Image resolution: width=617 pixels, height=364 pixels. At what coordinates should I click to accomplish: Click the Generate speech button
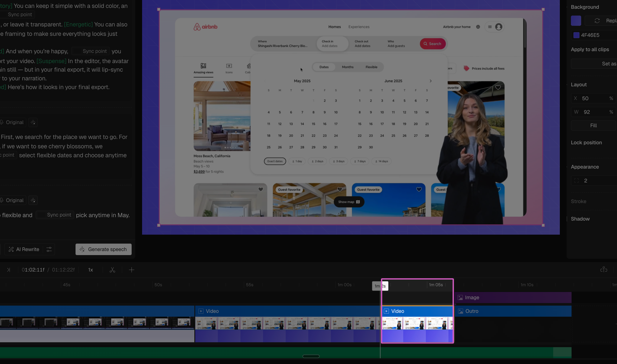103,249
